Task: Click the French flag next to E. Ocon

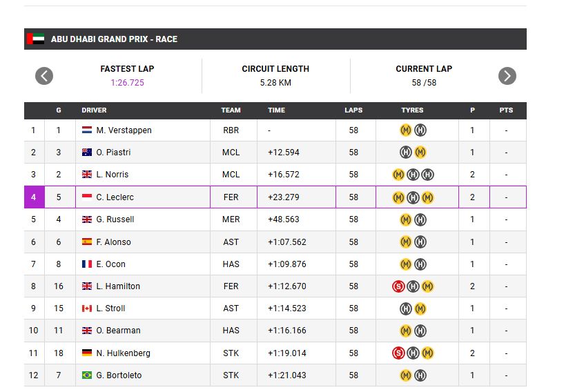Action: point(87,264)
